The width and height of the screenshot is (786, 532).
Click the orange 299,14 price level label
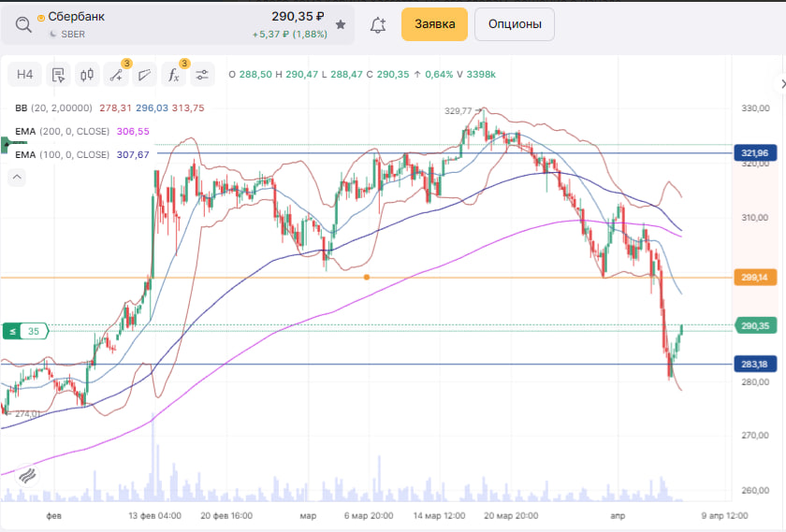(754, 278)
